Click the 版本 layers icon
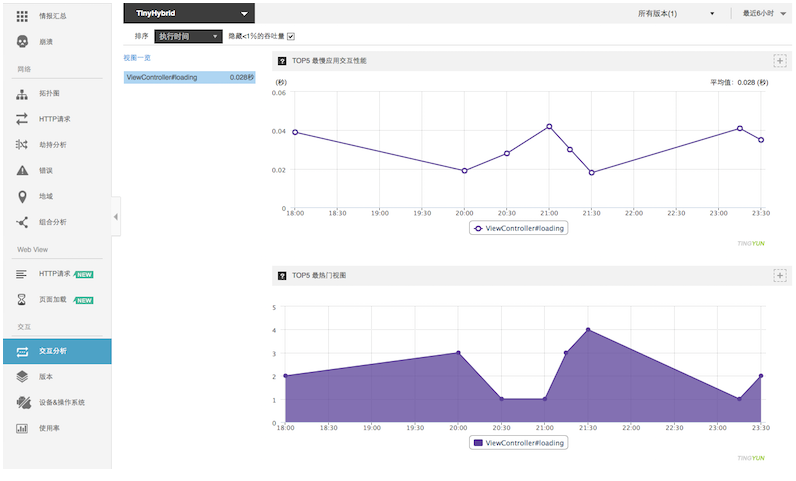Image resolution: width=796 pixels, height=481 pixels. pyautogui.click(x=22, y=377)
